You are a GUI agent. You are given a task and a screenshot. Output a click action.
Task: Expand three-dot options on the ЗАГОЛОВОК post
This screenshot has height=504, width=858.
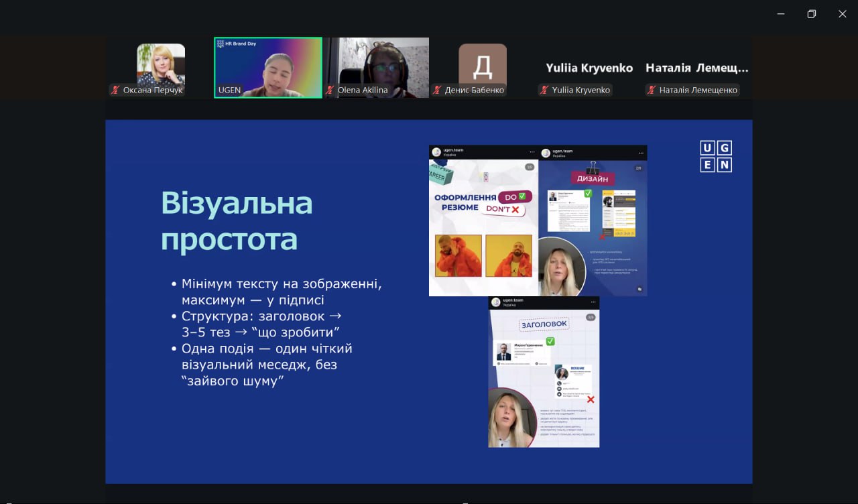[592, 303]
